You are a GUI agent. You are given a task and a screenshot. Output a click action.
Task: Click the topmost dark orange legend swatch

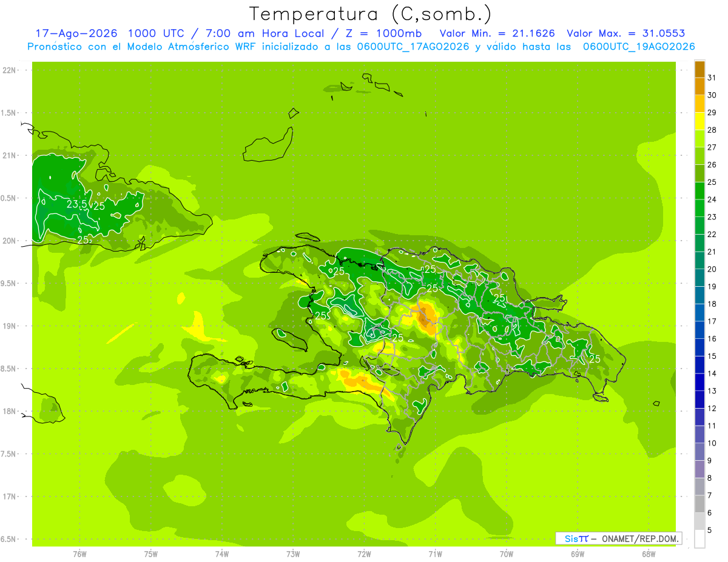click(x=699, y=69)
